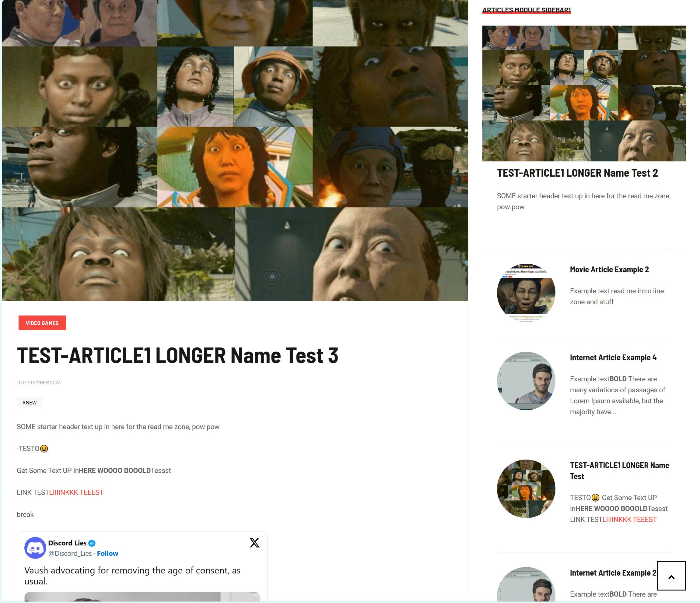This screenshot has width=700, height=603.
Task: Click Internet Article Example 4 circular thumbnail
Action: pos(526,381)
